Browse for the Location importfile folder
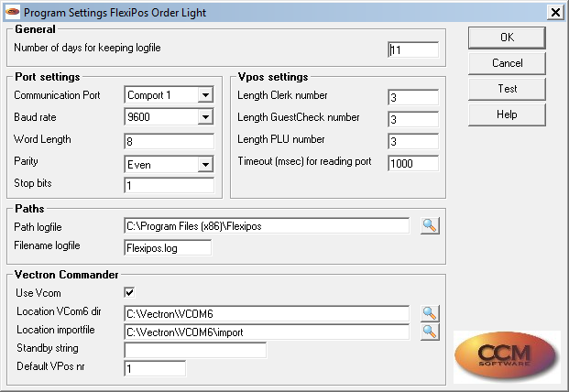569x392 pixels. (430, 332)
